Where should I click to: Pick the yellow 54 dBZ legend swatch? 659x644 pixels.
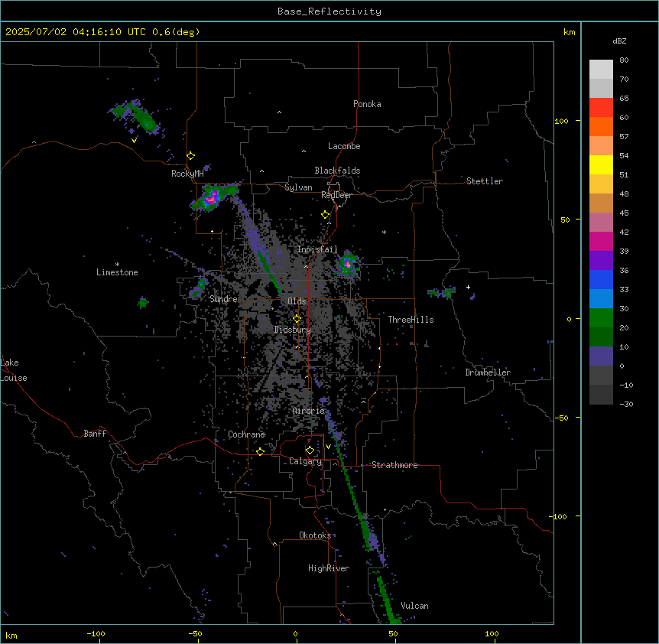coord(601,164)
